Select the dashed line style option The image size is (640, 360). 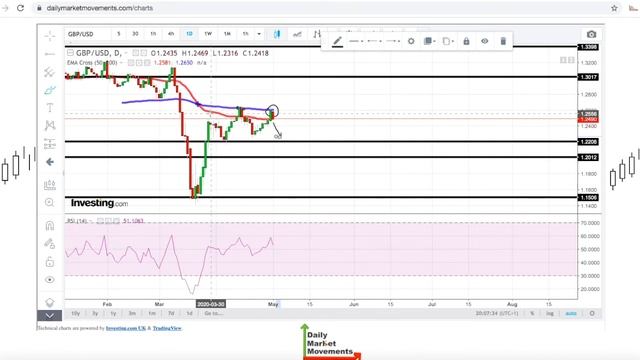point(374,41)
